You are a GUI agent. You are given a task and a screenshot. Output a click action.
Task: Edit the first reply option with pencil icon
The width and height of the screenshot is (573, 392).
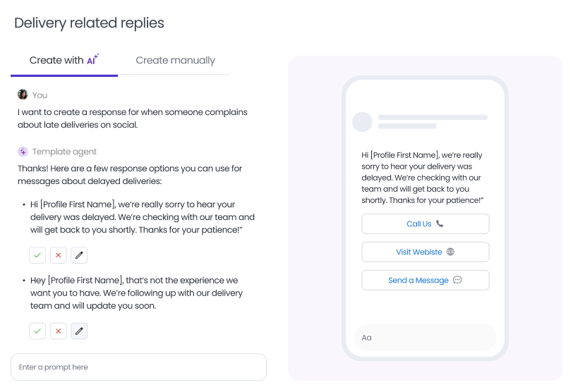pyautogui.click(x=79, y=255)
